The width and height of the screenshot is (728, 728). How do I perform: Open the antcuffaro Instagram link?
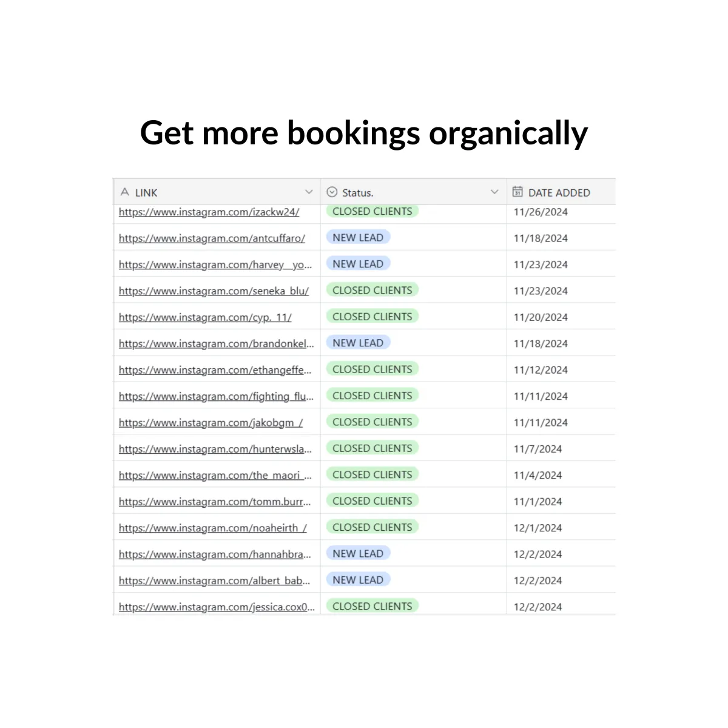212,238
